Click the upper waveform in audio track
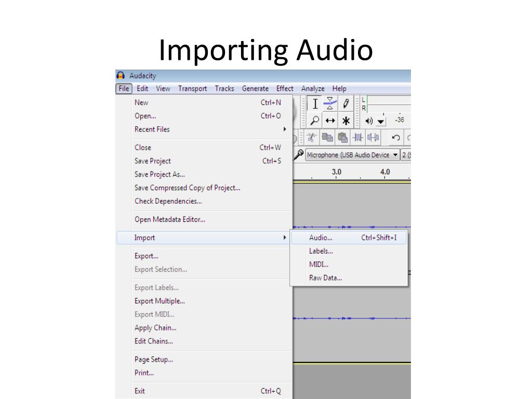 352,227
